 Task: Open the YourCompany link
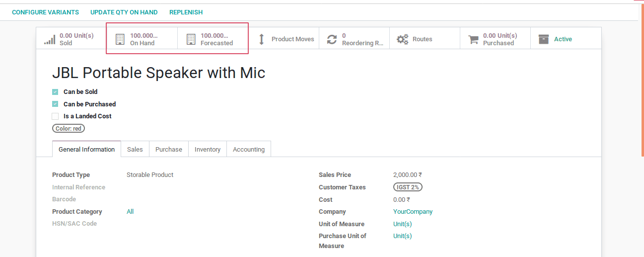tap(413, 212)
